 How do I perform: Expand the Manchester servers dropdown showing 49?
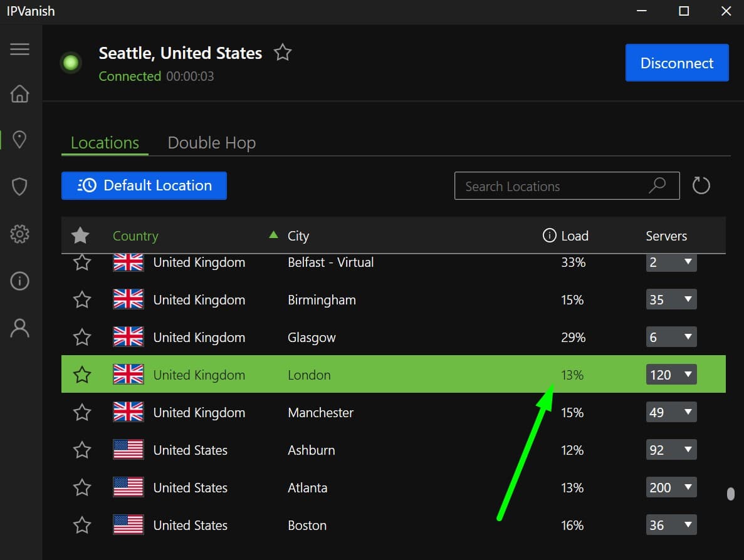pos(671,412)
